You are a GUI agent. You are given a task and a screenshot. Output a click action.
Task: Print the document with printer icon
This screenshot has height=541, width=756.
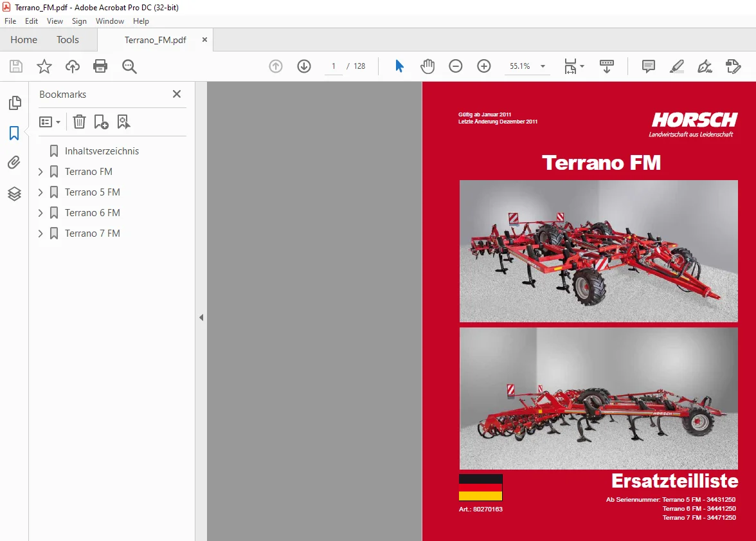[x=100, y=66]
